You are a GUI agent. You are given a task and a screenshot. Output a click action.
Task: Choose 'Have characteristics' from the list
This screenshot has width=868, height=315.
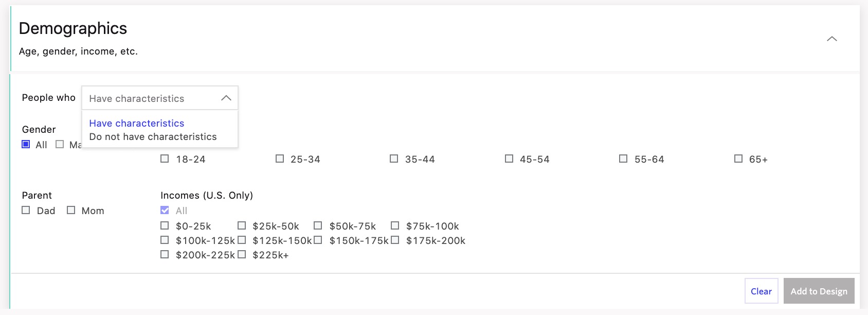(137, 124)
